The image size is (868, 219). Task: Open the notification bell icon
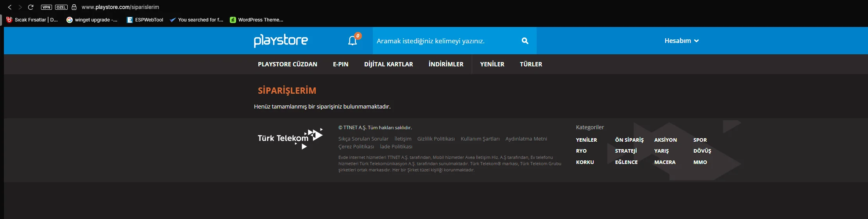pyautogui.click(x=353, y=41)
